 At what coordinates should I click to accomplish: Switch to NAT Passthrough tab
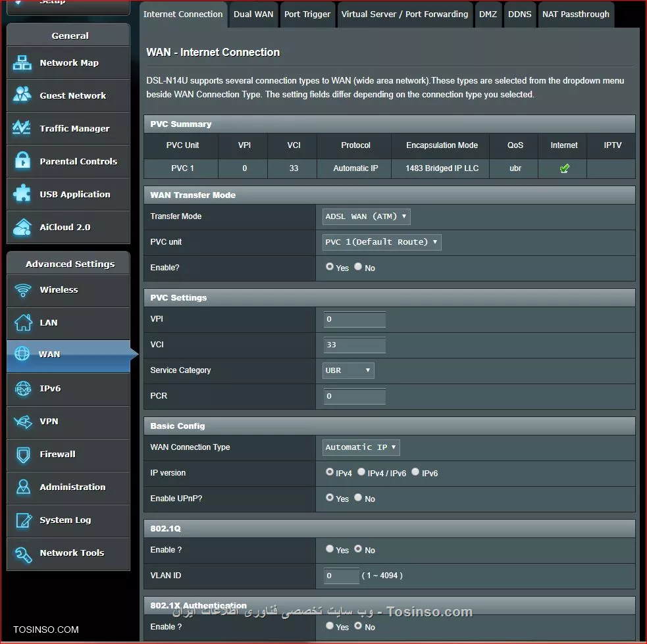[x=576, y=14]
